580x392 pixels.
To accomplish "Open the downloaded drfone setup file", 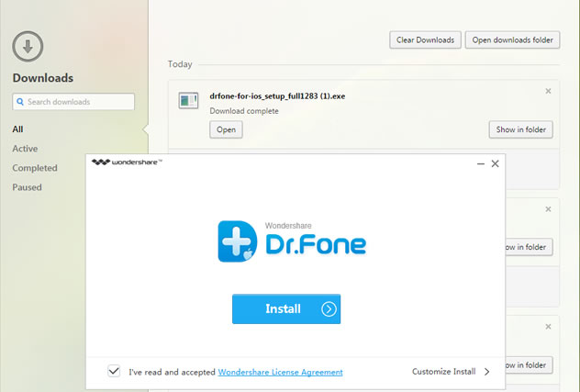I will tap(225, 129).
